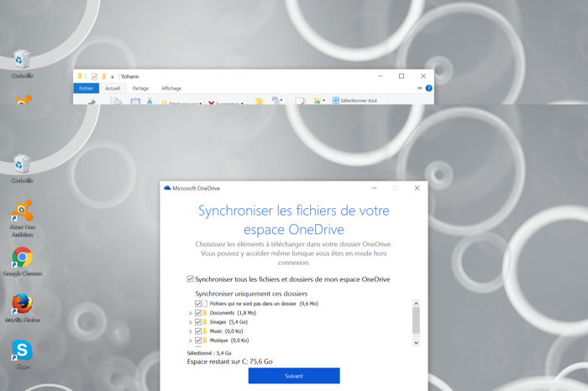This screenshot has height=391, width=588.
Task: Open Quick Access toolbar customize dropdown
Action: point(113,76)
